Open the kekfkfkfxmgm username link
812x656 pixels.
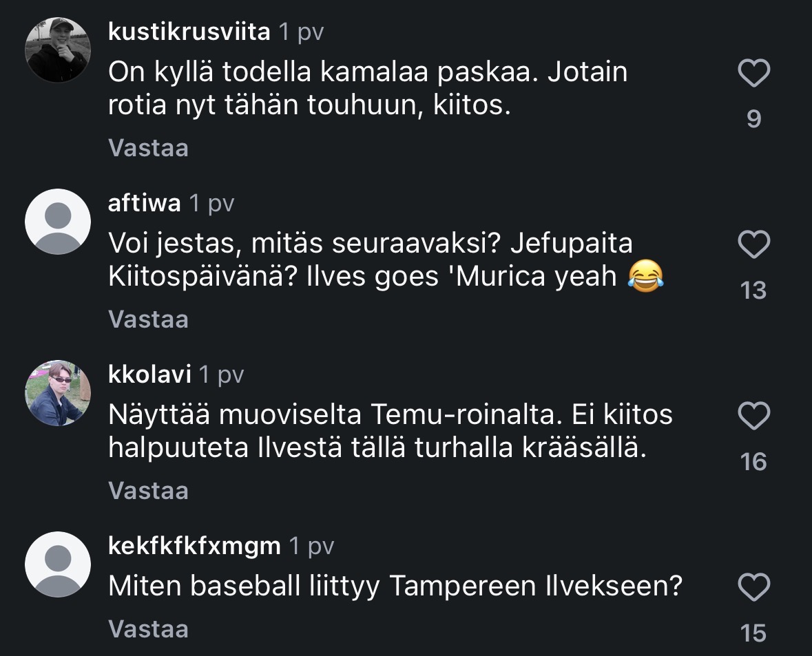pyautogui.click(x=195, y=546)
